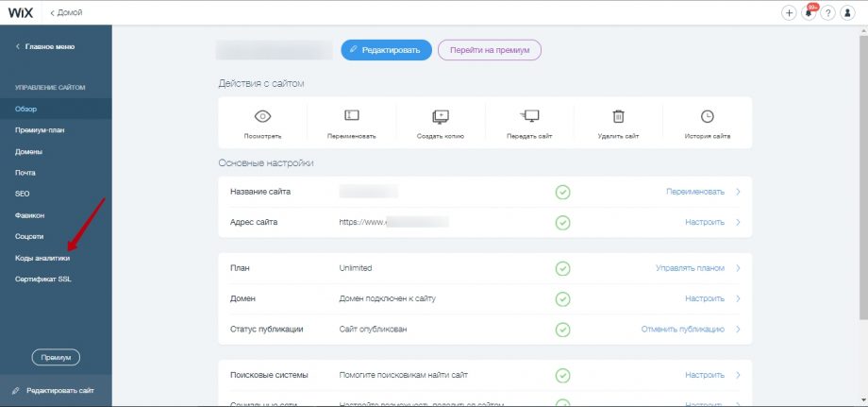Click green checkmark in Статус публикации row
The height and width of the screenshot is (407, 868).
562,330
